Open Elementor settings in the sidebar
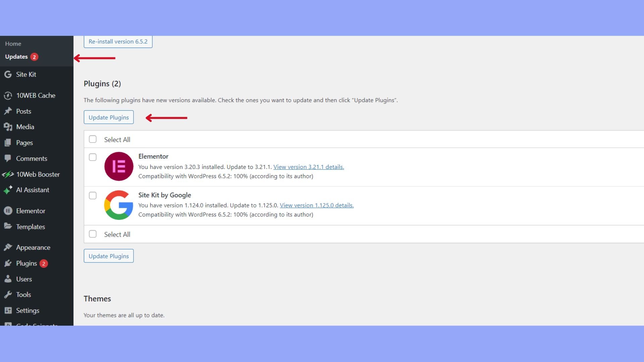 click(31, 211)
